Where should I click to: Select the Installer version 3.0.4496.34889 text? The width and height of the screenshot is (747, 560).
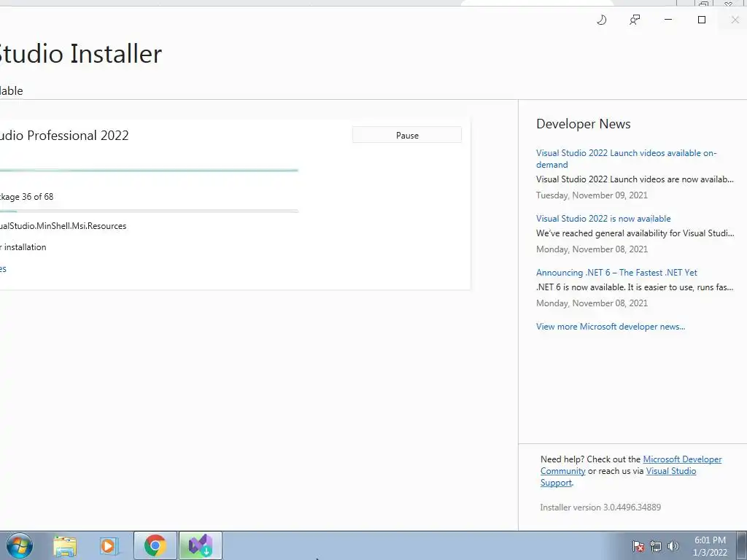click(x=600, y=507)
